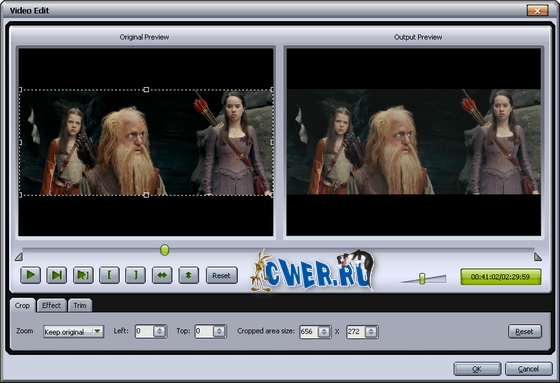Open the Trim tab
The height and width of the screenshot is (383, 560).
click(80, 305)
